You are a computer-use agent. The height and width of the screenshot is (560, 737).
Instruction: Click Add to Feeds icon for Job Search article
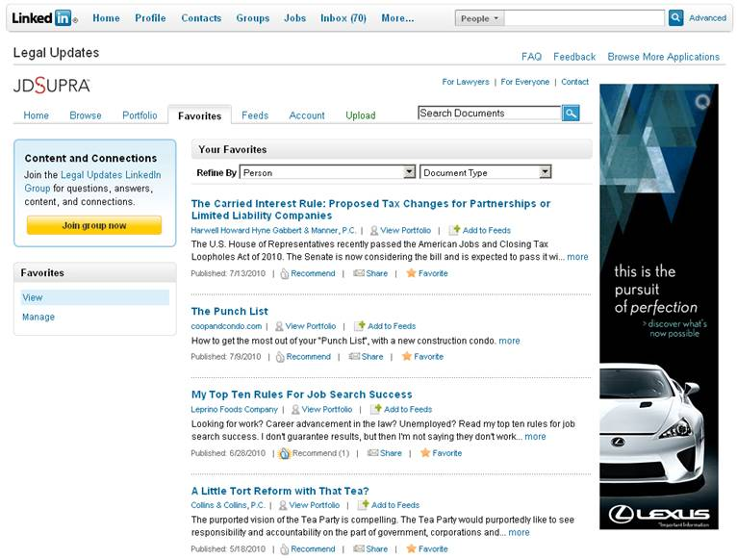click(x=375, y=409)
